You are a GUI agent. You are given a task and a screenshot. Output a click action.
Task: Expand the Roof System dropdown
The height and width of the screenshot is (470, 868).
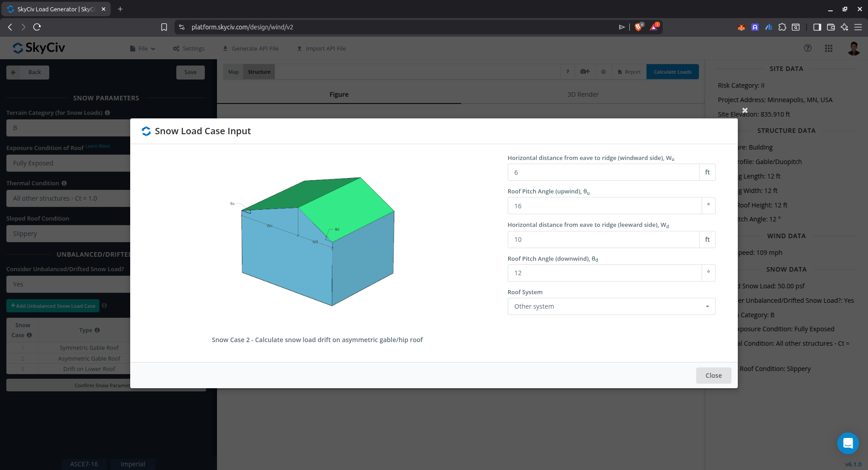(611, 306)
